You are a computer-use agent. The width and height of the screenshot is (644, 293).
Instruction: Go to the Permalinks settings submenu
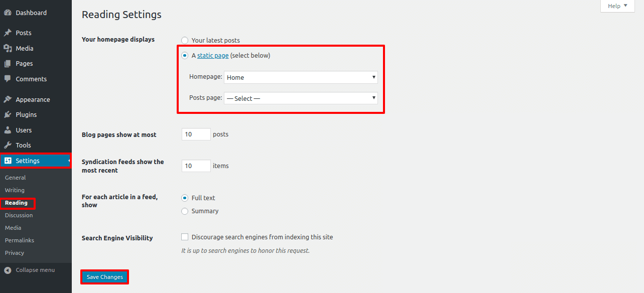[x=19, y=240]
